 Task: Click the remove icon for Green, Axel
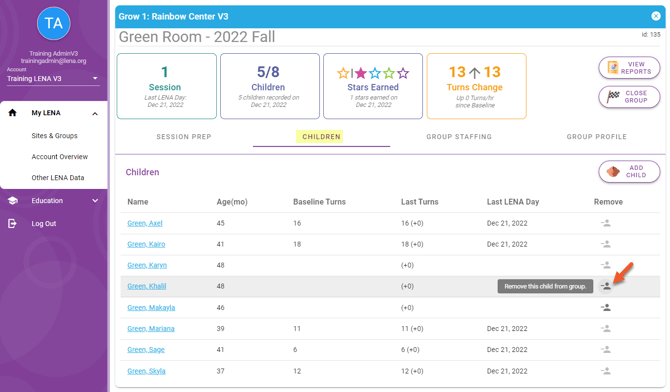click(605, 223)
